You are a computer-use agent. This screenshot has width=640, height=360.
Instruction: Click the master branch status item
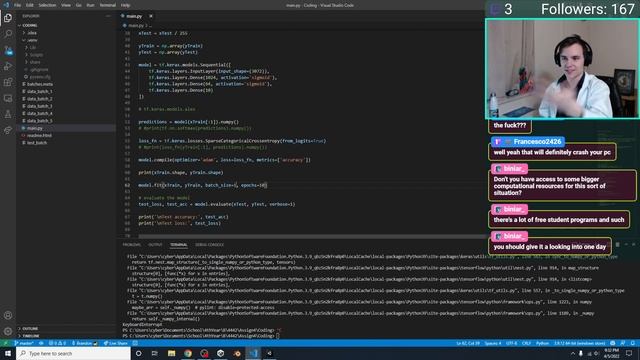point(24,343)
